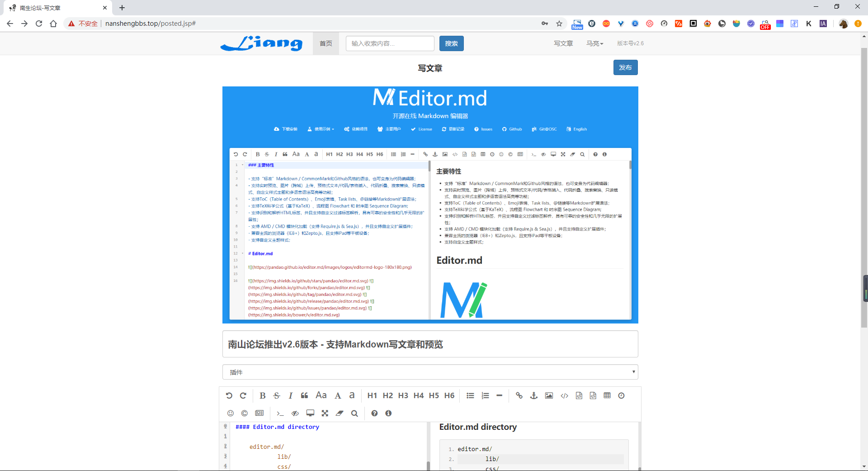
Task: Go back to the previous page
Action: [10, 24]
